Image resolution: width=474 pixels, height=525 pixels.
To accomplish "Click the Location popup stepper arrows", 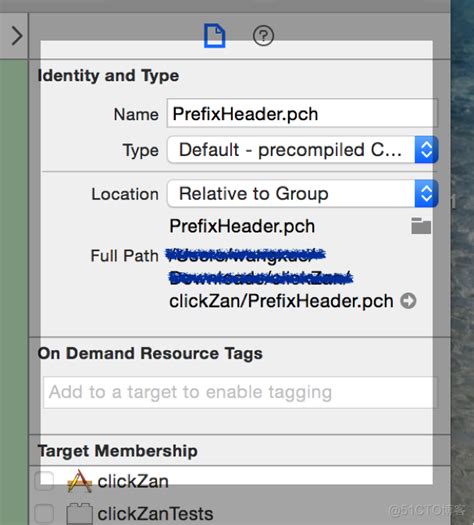I will (x=426, y=194).
